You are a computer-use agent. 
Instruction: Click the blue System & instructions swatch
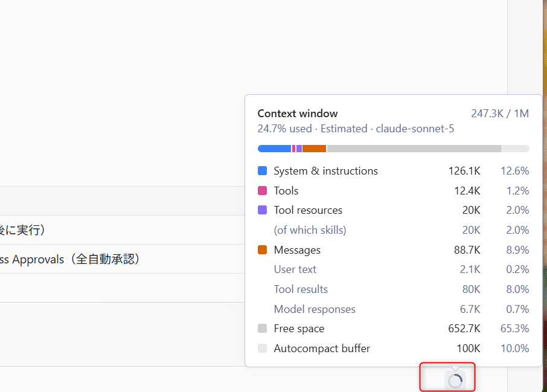click(x=263, y=171)
